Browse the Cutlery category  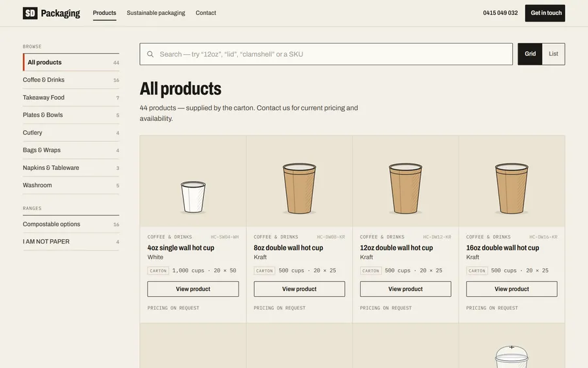pyautogui.click(x=71, y=133)
